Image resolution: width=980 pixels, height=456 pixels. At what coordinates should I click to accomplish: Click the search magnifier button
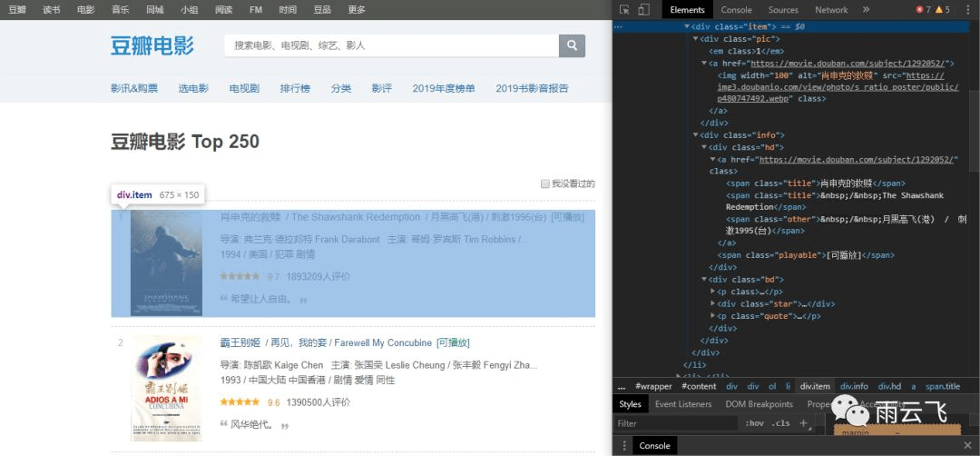point(572,45)
